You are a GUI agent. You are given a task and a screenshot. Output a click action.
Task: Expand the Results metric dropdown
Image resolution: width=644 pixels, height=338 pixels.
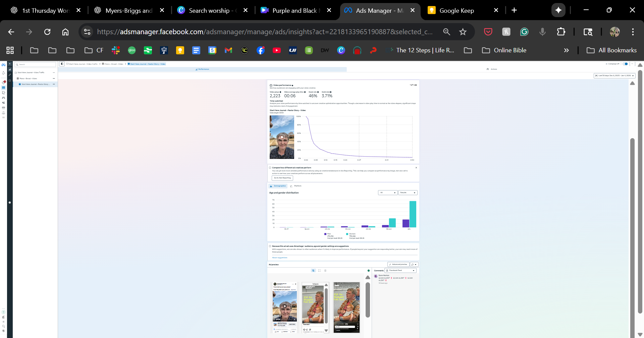(408, 193)
